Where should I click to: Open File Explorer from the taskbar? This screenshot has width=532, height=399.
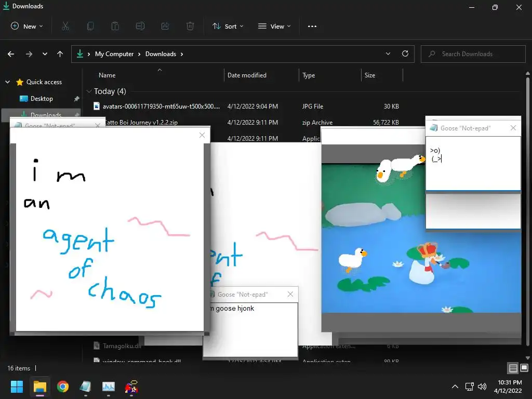39,387
